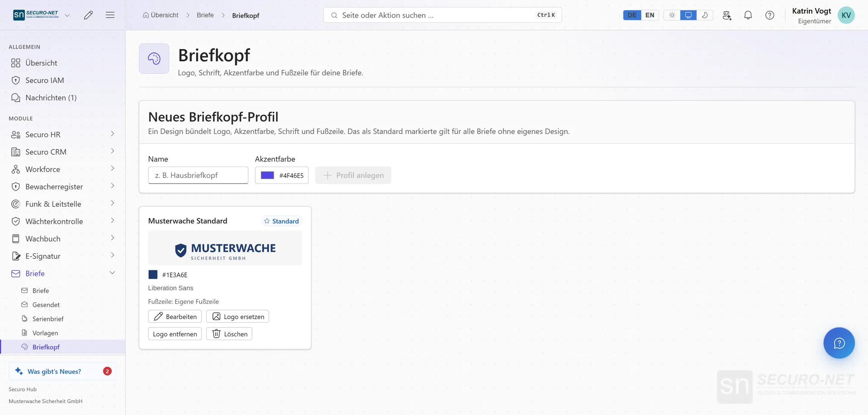
Task: Click the Standard star badge
Action: [281, 221]
